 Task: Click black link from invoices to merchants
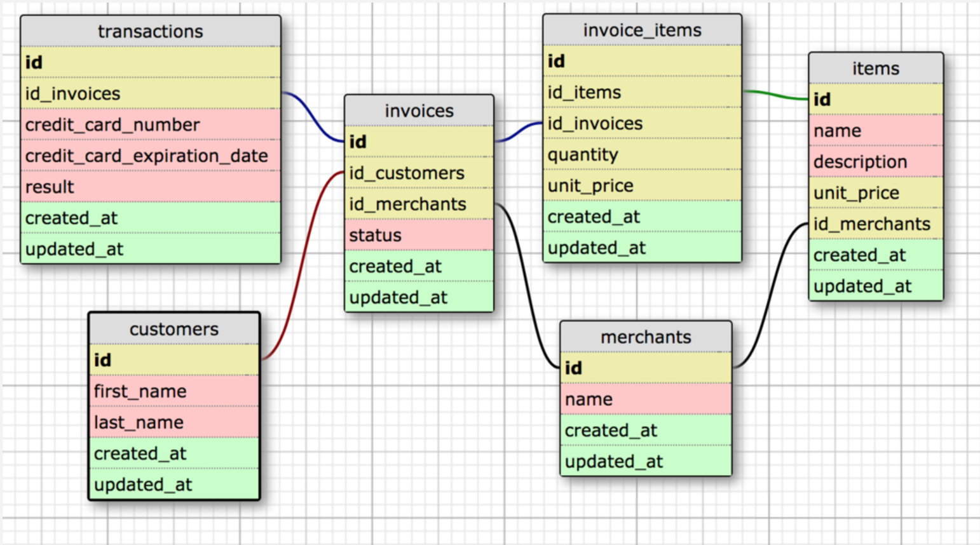pyautogui.click(x=527, y=286)
